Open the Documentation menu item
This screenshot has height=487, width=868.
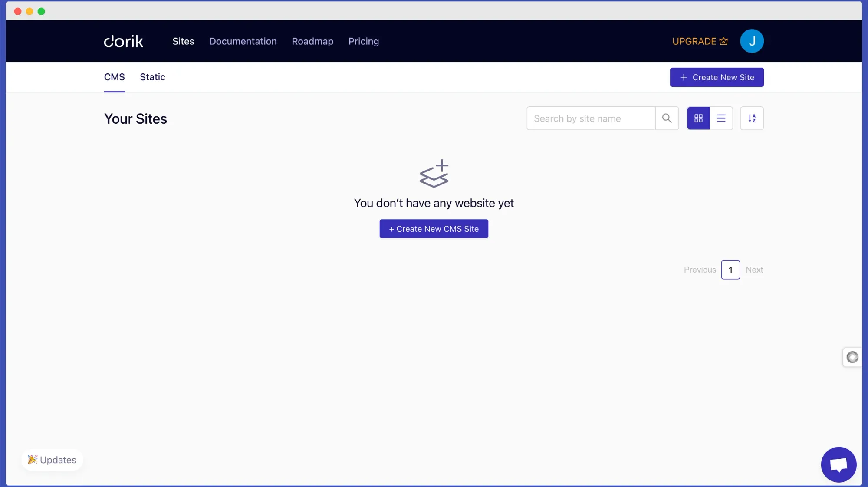point(243,41)
